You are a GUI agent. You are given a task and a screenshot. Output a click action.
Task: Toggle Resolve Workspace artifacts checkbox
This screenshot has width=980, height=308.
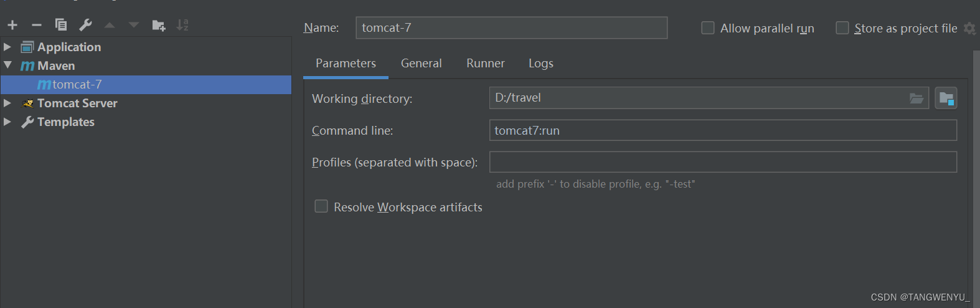(x=321, y=206)
